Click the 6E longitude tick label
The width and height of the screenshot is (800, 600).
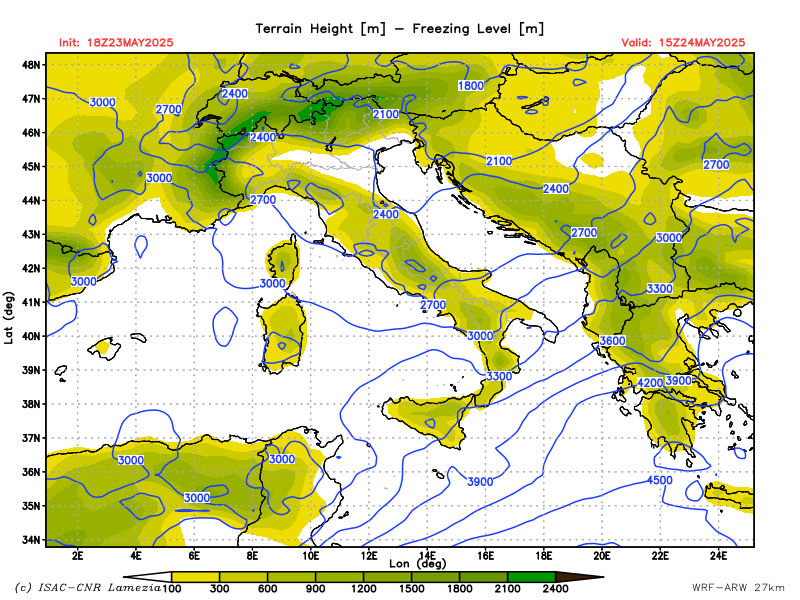tap(194, 555)
